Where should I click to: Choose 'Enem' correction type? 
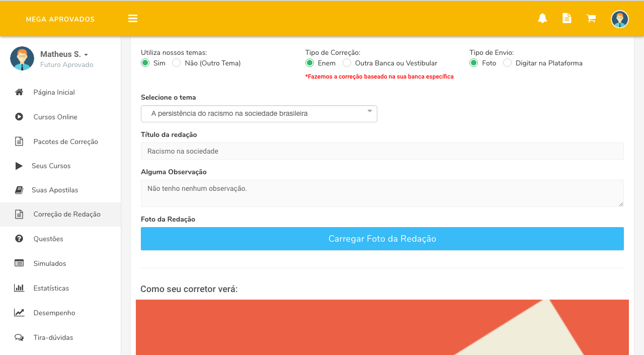pyautogui.click(x=310, y=63)
